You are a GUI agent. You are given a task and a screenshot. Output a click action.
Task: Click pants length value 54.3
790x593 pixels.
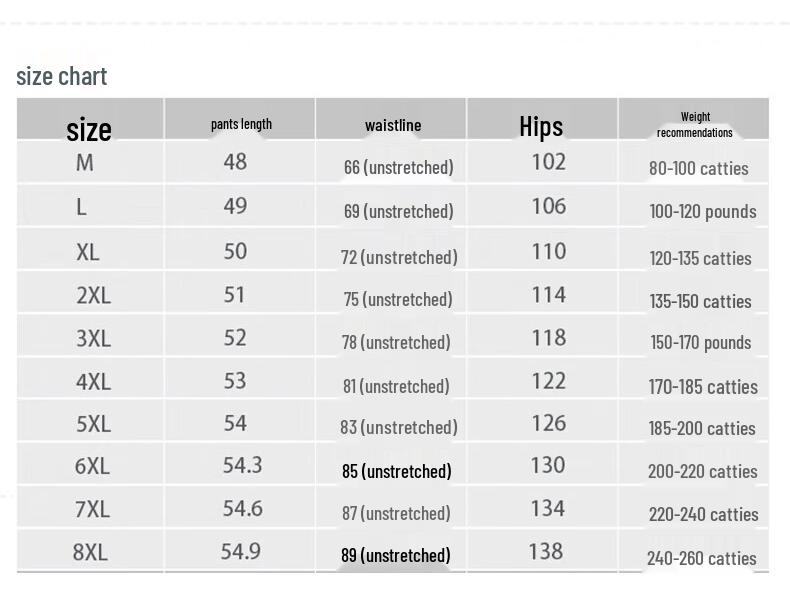[243, 465]
